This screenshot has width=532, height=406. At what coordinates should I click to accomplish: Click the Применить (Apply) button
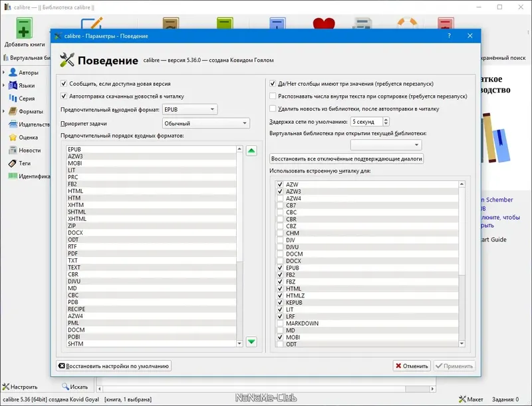click(x=454, y=366)
